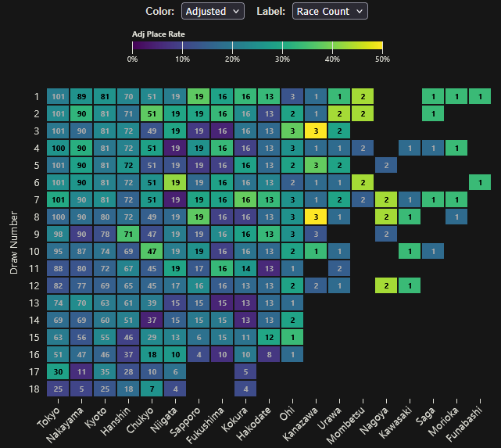Click the Chukyo draw 14 cell showing 37

pos(152,321)
